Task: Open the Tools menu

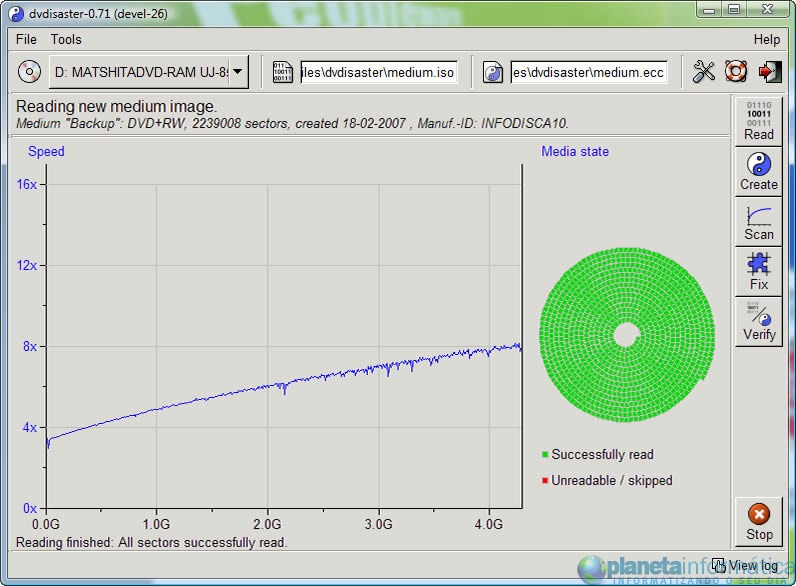Action: [x=66, y=39]
